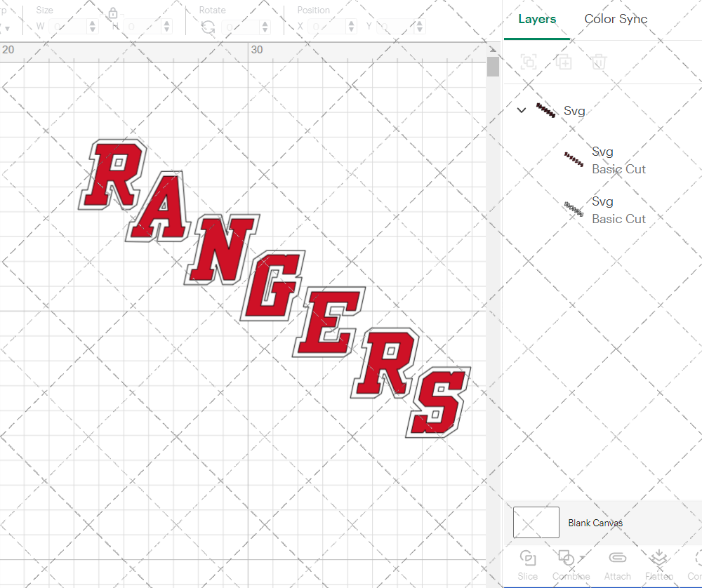702x588 pixels.
Task: Select the top-level Svg group layer
Action: click(x=602, y=111)
